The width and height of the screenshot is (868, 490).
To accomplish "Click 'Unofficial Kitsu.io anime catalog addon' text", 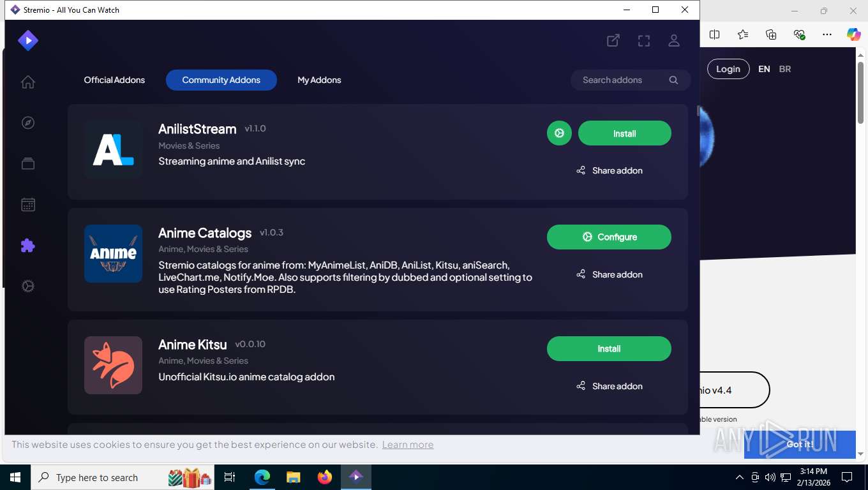I will (246, 376).
